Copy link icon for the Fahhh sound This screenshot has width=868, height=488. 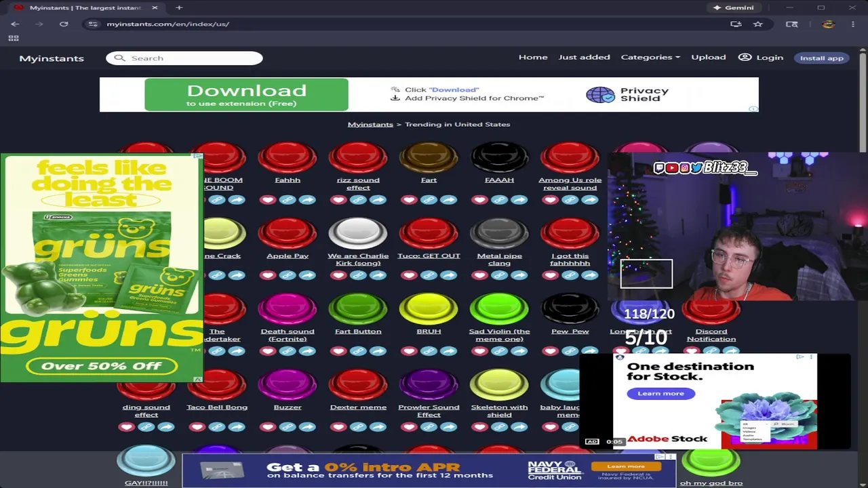coord(288,200)
